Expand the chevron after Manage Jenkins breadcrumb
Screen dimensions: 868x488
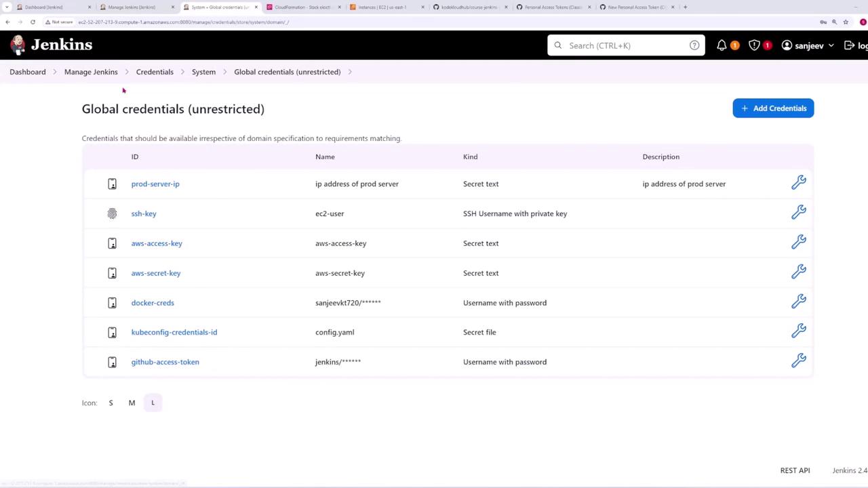click(x=127, y=72)
